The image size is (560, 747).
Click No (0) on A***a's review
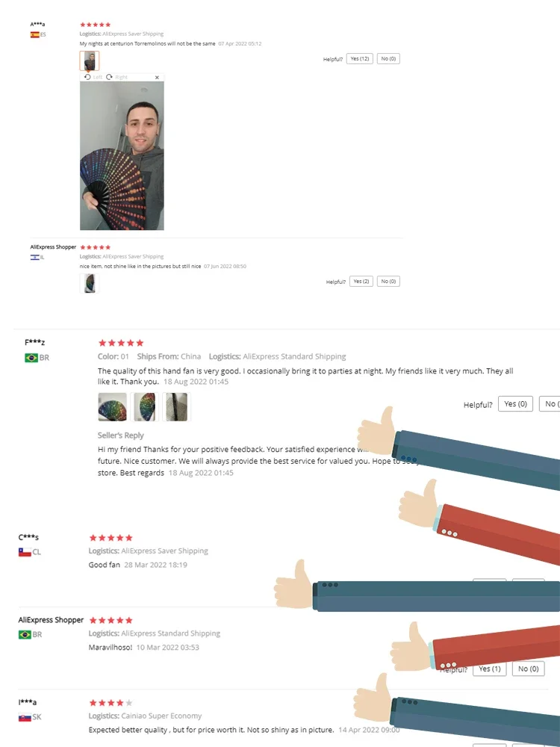pos(388,58)
